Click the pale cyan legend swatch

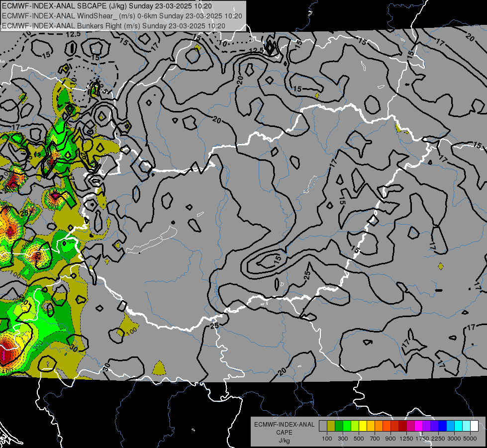(467, 426)
